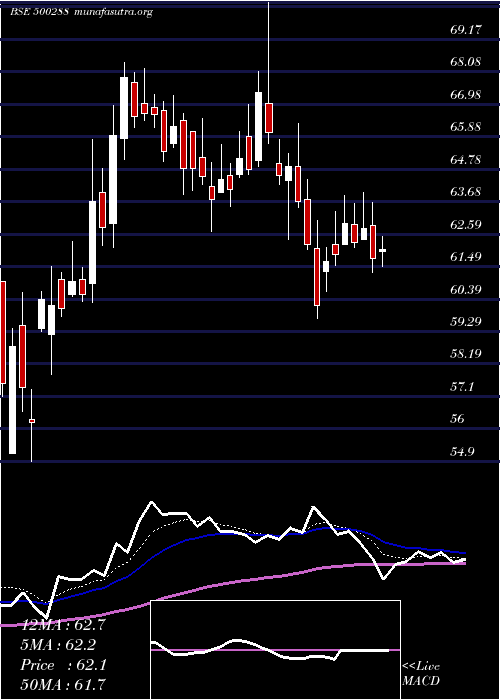Click the 62.59 price axis label
Image resolution: width=500 pixels, height=700 pixels.
point(466,224)
